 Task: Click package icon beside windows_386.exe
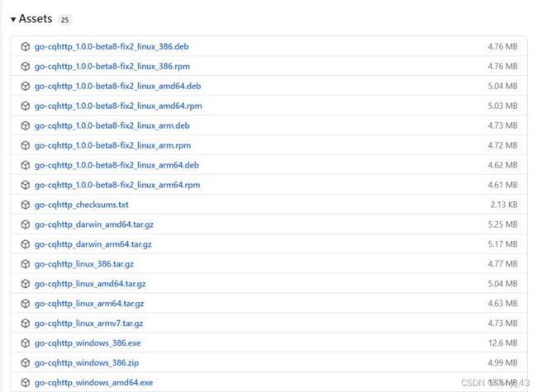[26, 343]
